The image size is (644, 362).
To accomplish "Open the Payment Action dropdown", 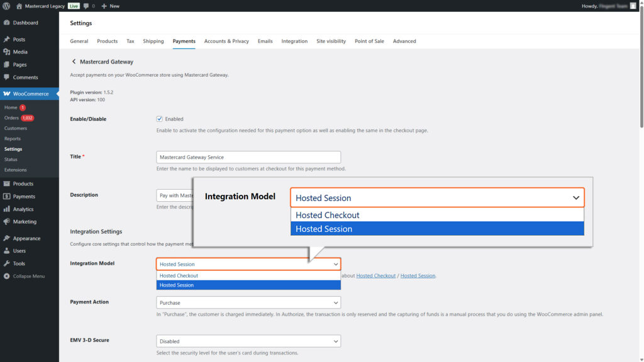I will point(248,302).
